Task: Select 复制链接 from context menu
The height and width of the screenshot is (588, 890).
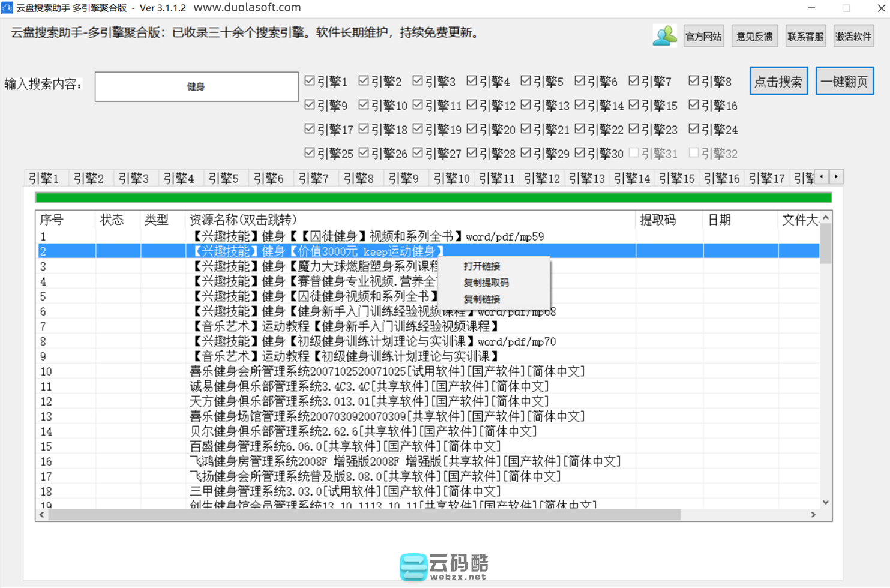Action: (481, 299)
